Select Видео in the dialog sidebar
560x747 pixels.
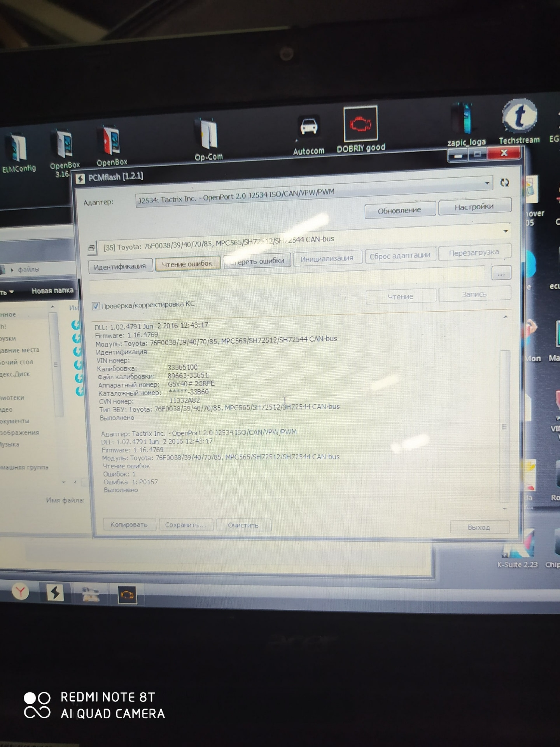point(6,409)
